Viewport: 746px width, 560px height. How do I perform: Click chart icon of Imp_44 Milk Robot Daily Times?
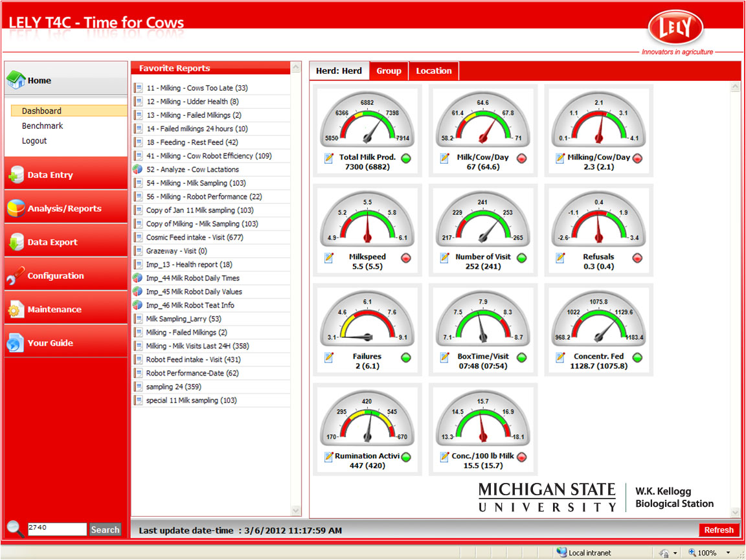click(137, 278)
